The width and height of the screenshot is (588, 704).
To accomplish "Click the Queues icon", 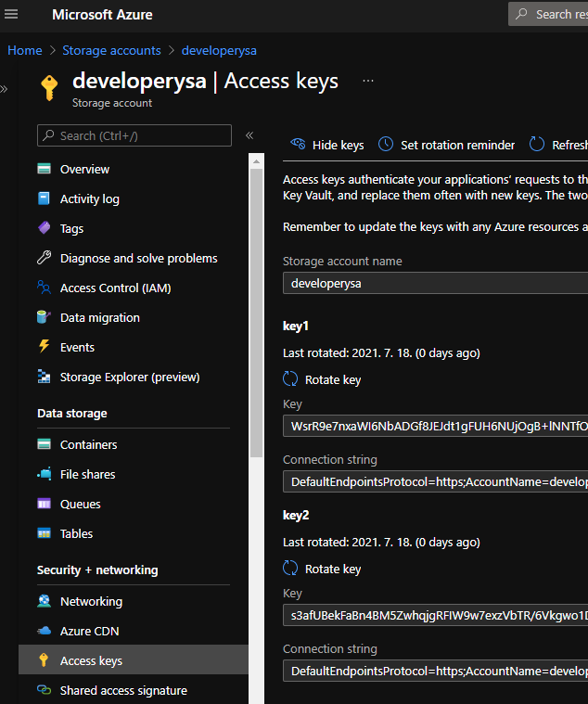I will pos(44,504).
